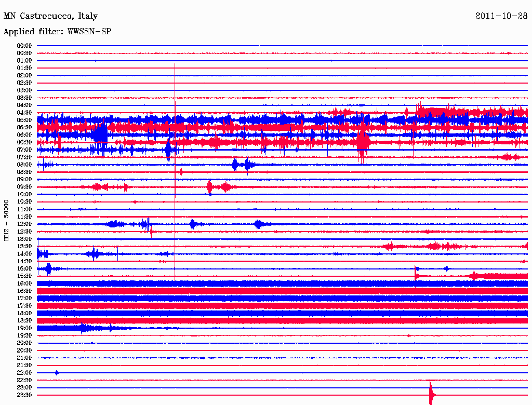Screen dimensions: 532x405
Task: Click the '22:30' time label
Action: pyautogui.click(x=24, y=380)
